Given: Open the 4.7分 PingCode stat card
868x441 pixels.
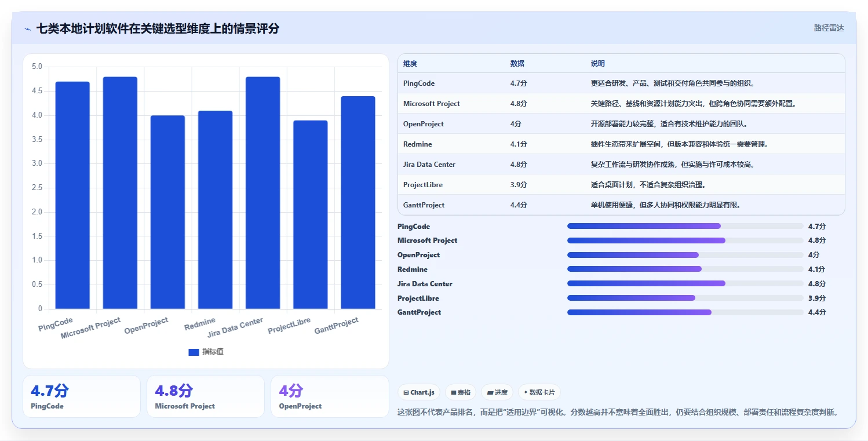Looking at the screenshot, I should pos(82,396).
